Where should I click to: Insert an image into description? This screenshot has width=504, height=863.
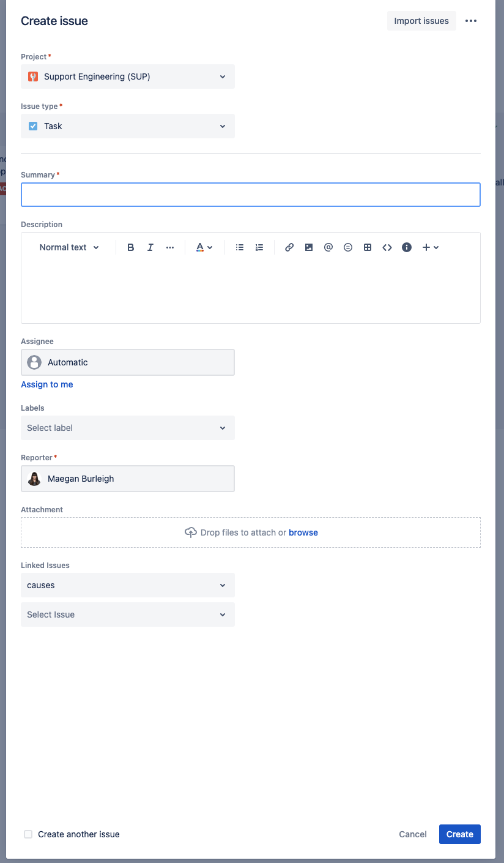click(x=309, y=247)
